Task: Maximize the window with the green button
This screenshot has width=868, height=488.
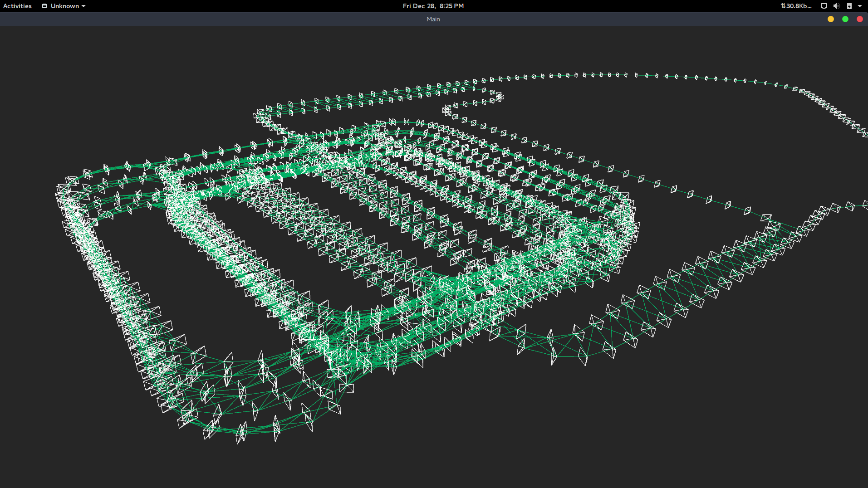Action: coord(845,19)
